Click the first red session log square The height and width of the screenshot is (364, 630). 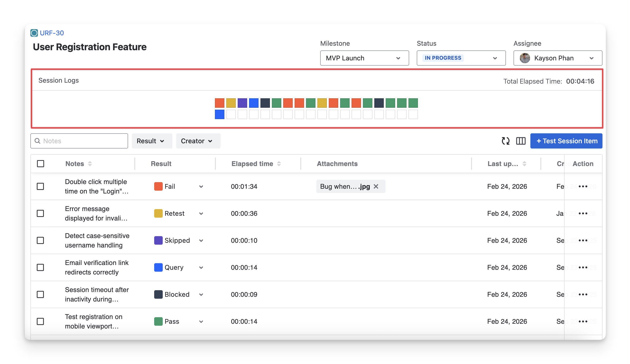pyautogui.click(x=219, y=103)
